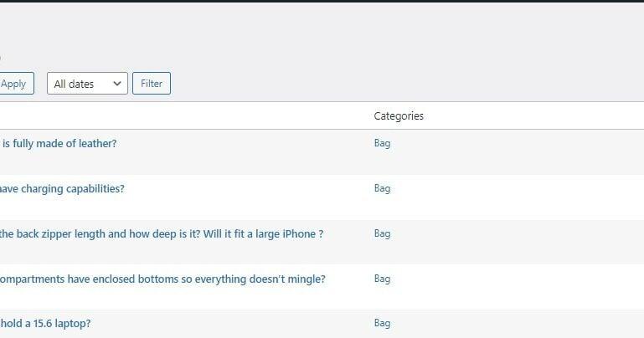
Task: Click Bag category in the back zipper row
Action: click(382, 233)
